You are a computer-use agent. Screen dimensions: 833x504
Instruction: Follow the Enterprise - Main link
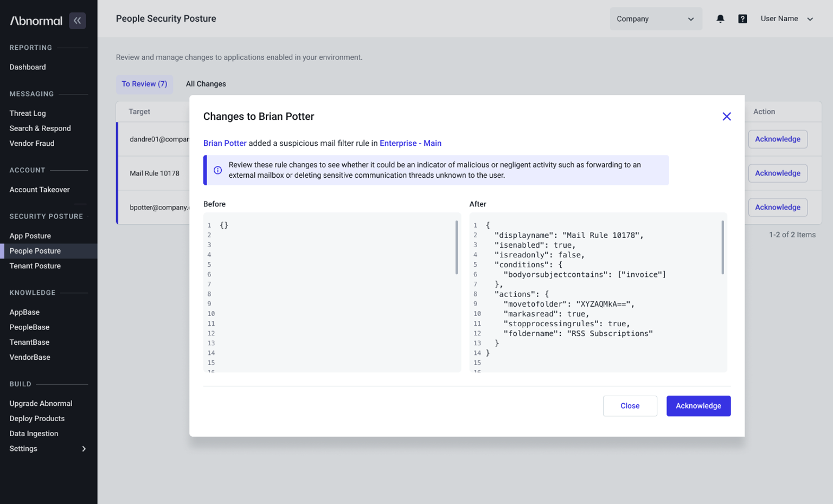[410, 143]
